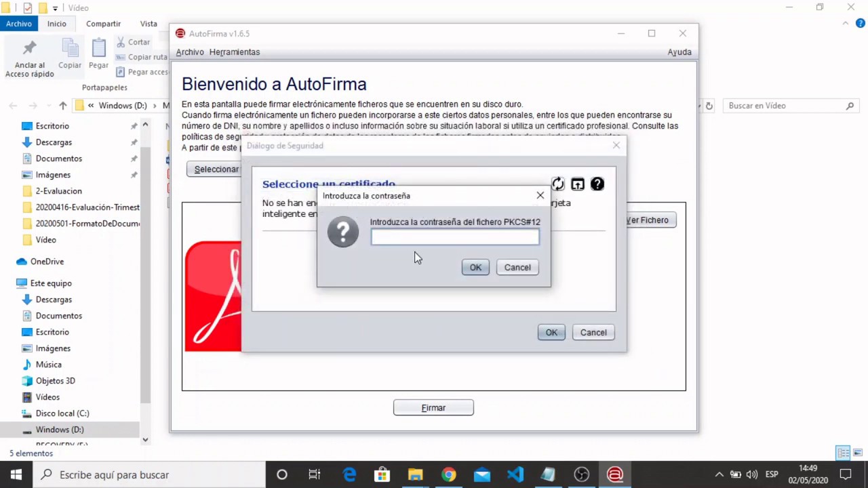Open Microsoft Store from taskbar

[x=382, y=474]
